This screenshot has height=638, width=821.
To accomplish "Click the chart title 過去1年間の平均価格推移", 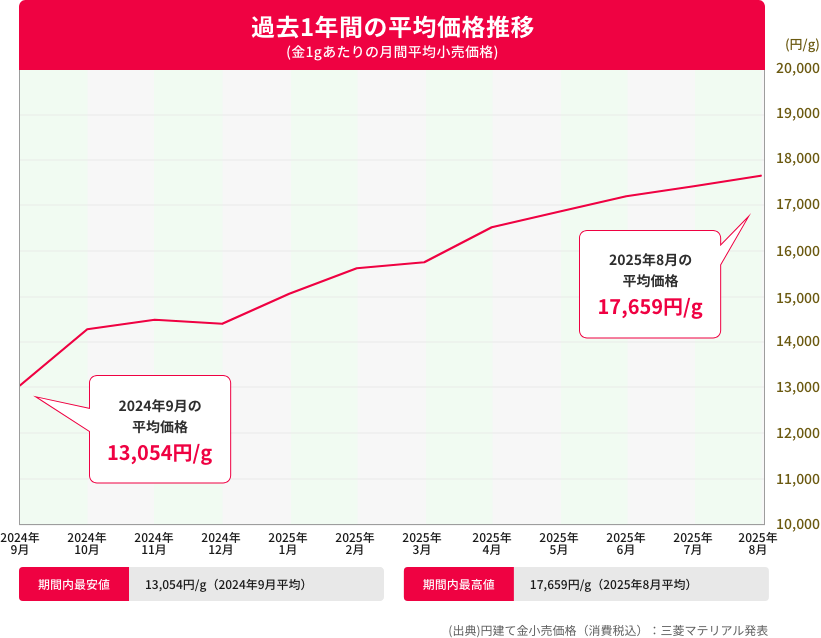I will tap(392, 27).
